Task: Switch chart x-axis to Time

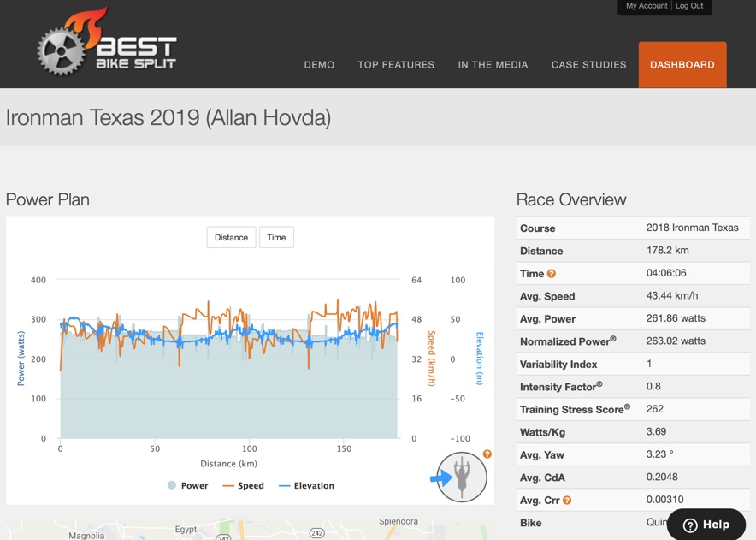Action: point(276,237)
